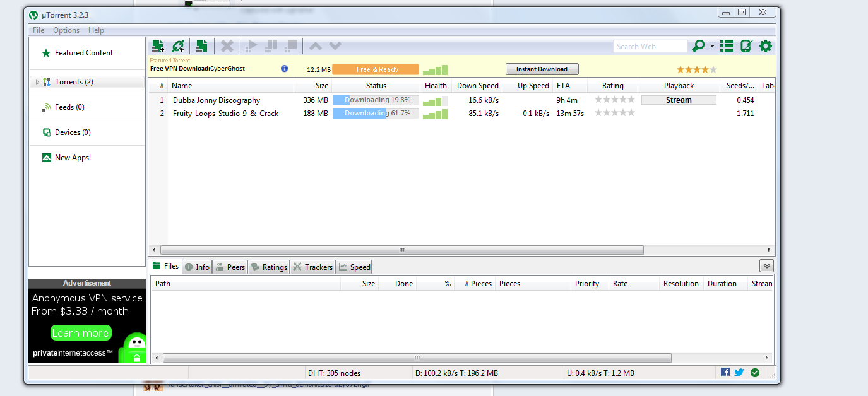Click inside the Search Web field
Screen dimensions: 868x396
point(650,47)
